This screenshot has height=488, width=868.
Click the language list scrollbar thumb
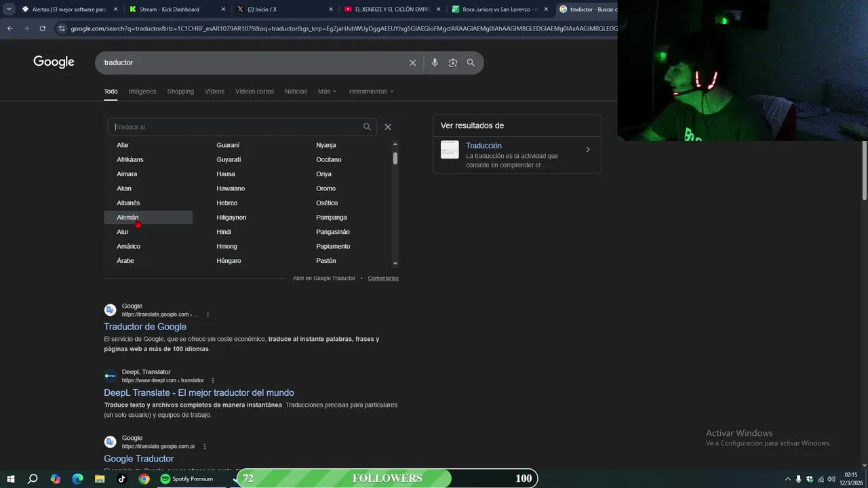point(395,158)
